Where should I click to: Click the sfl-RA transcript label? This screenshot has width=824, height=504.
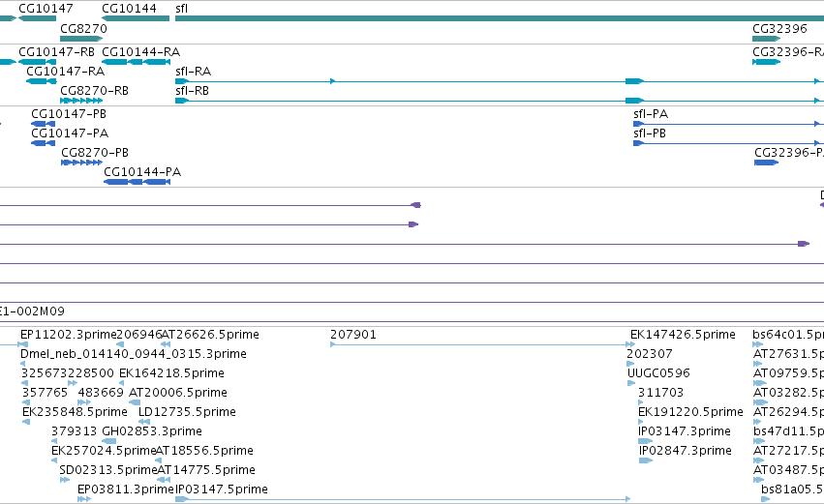click(193, 72)
